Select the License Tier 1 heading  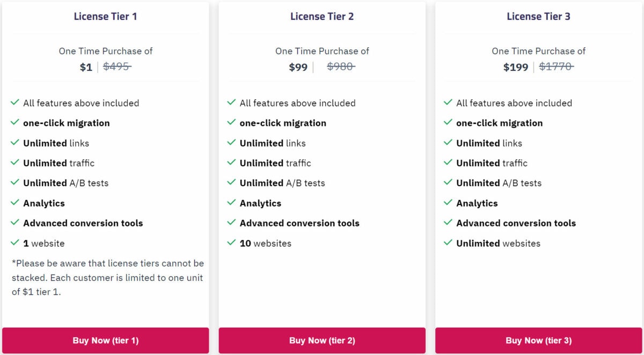(106, 16)
